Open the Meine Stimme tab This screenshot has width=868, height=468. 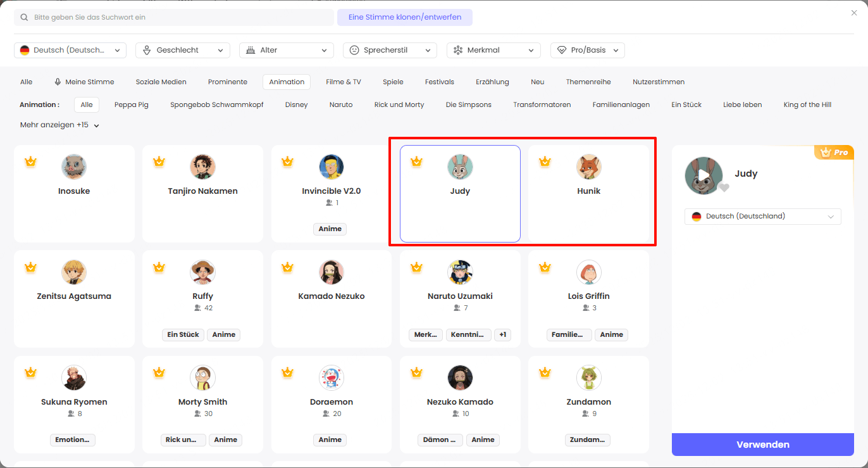[x=84, y=82]
